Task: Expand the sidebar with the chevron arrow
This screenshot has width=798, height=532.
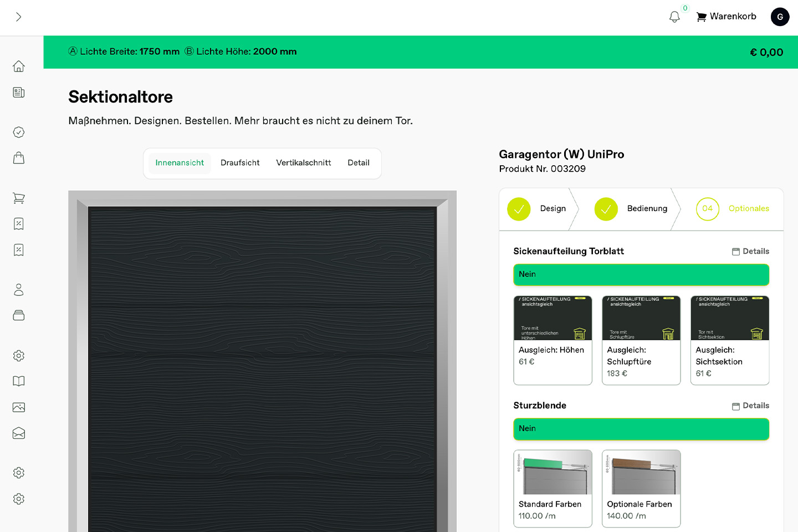Action: point(18,17)
